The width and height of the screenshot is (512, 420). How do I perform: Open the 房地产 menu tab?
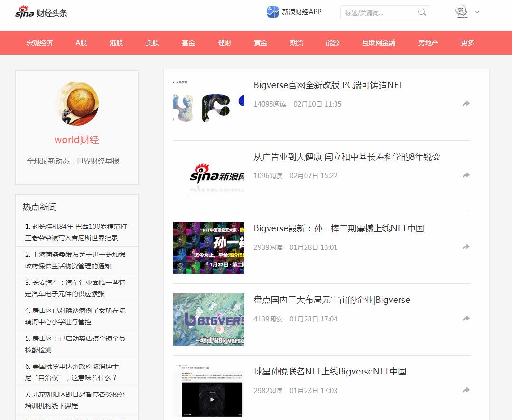pyautogui.click(x=428, y=43)
